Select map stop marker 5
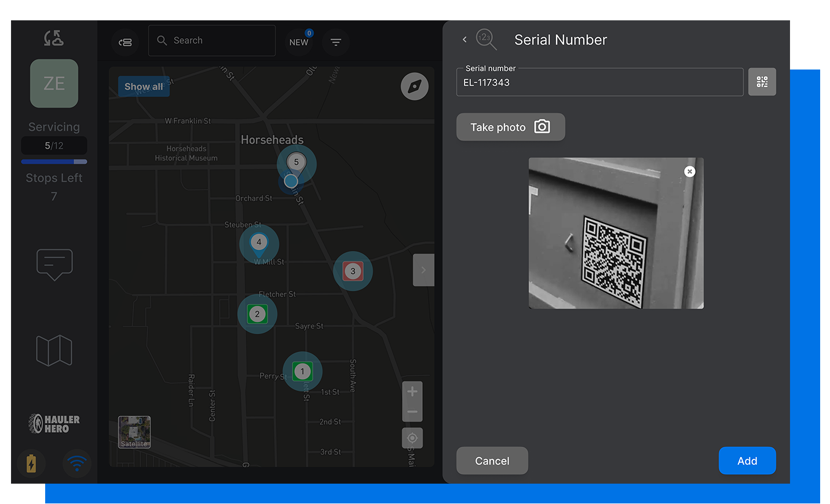The image size is (830, 504). 297,163
